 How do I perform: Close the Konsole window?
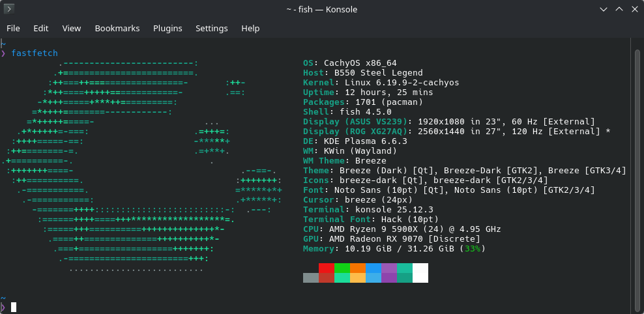pos(635,9)
